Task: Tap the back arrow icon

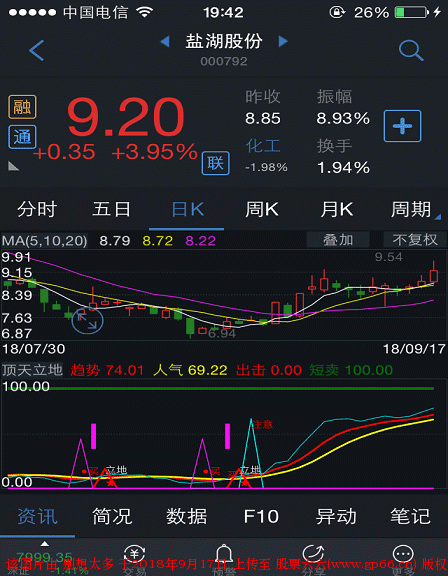Action: [x=36, y=50]
